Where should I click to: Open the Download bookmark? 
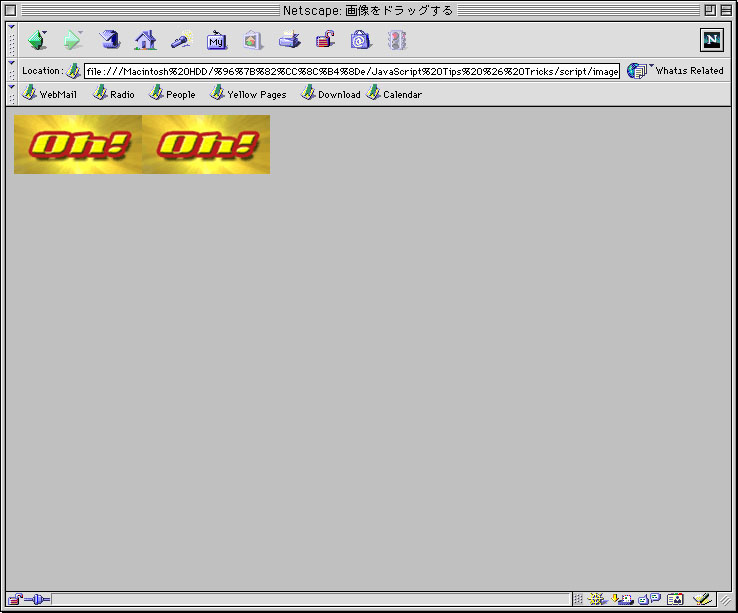pyautogui.click(x=330, y=94)
